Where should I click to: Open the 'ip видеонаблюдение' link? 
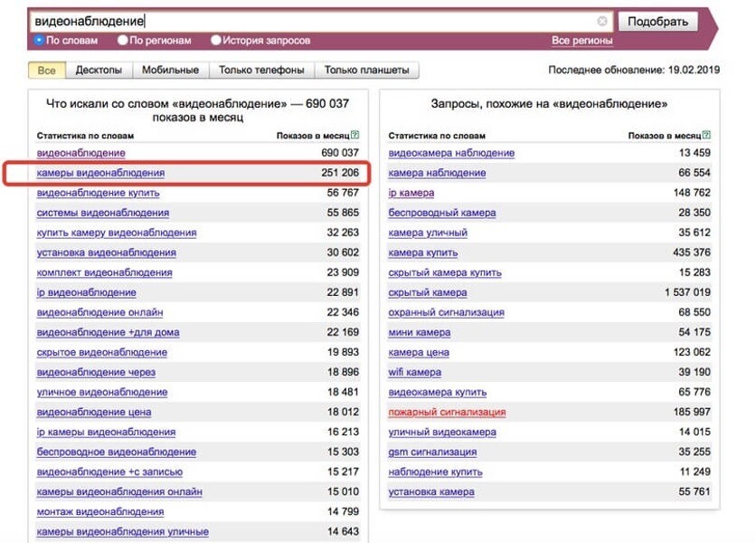86,292
